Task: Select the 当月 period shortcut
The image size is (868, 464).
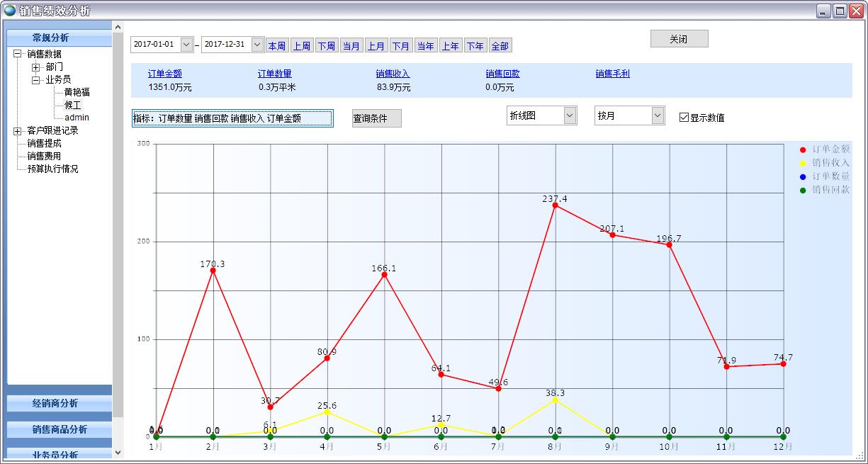Action: click(351, 45)
